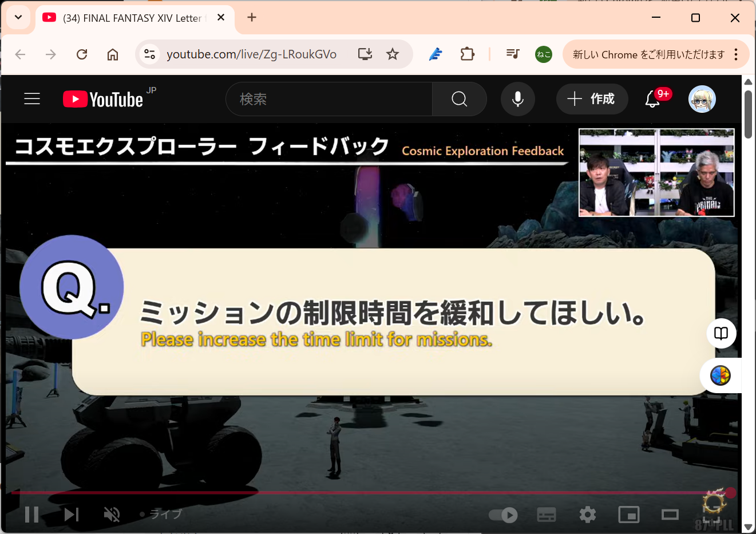Open video settings gear
Screen dimensions: 756x534
(588, 515)
